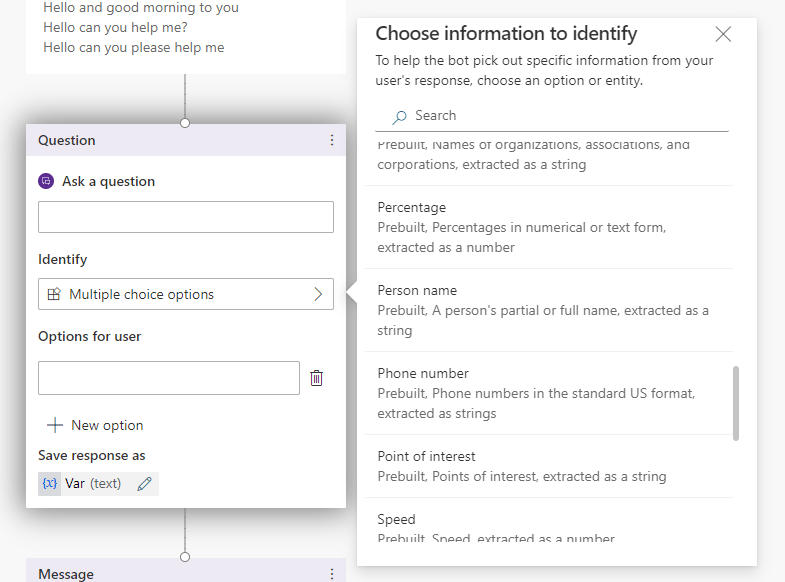Click the purple Ask a question icon
Viewport: 785px width, 582px height.
point(46,182)
